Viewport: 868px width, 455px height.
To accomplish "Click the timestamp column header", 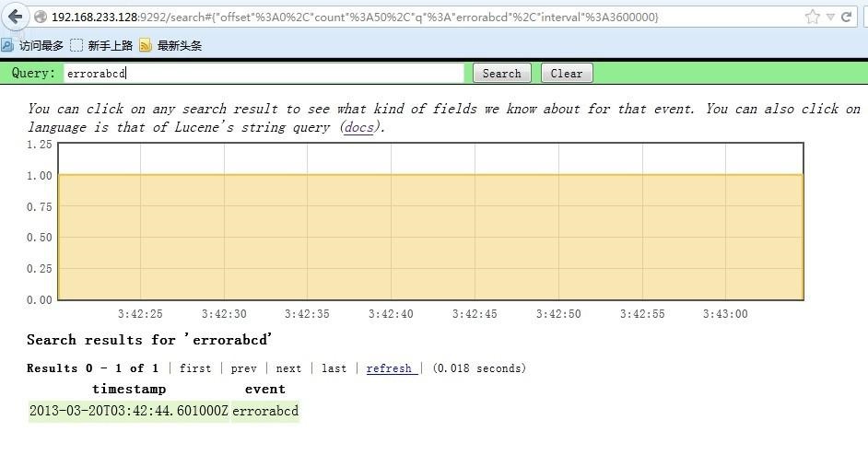I will pos(129,389).
